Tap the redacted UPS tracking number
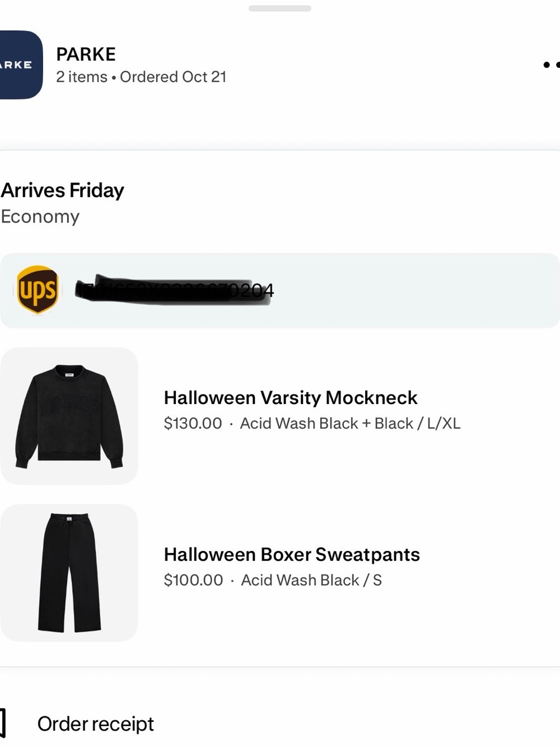This screenshot has height=747, width=560. click(x=174, y=290)
